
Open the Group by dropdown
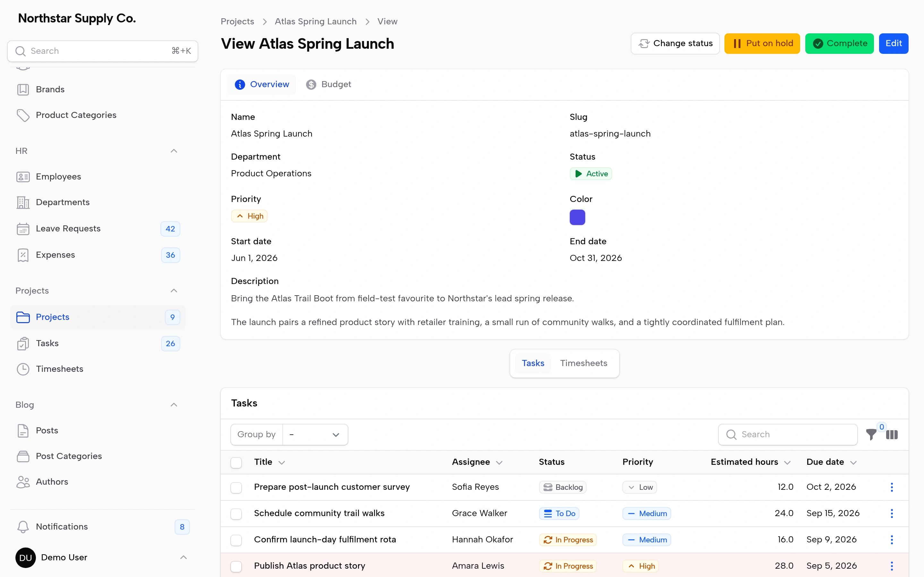(315, 435)
